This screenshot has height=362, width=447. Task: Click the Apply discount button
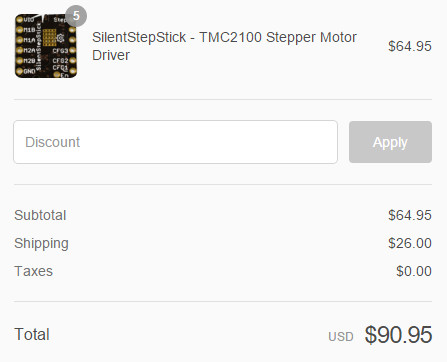point(390,142)
